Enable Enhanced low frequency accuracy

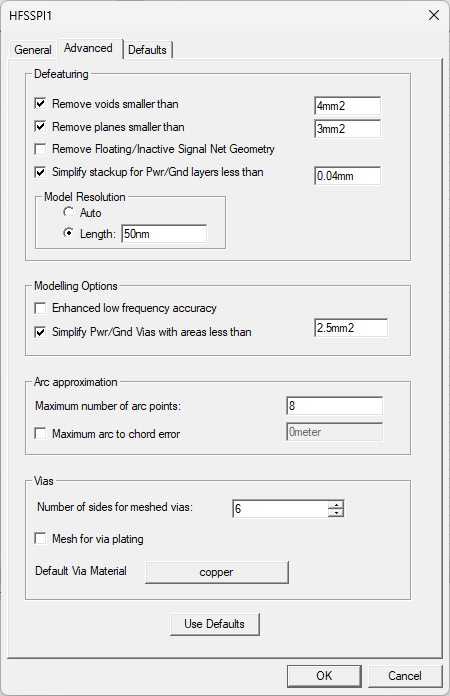(40, 308)
